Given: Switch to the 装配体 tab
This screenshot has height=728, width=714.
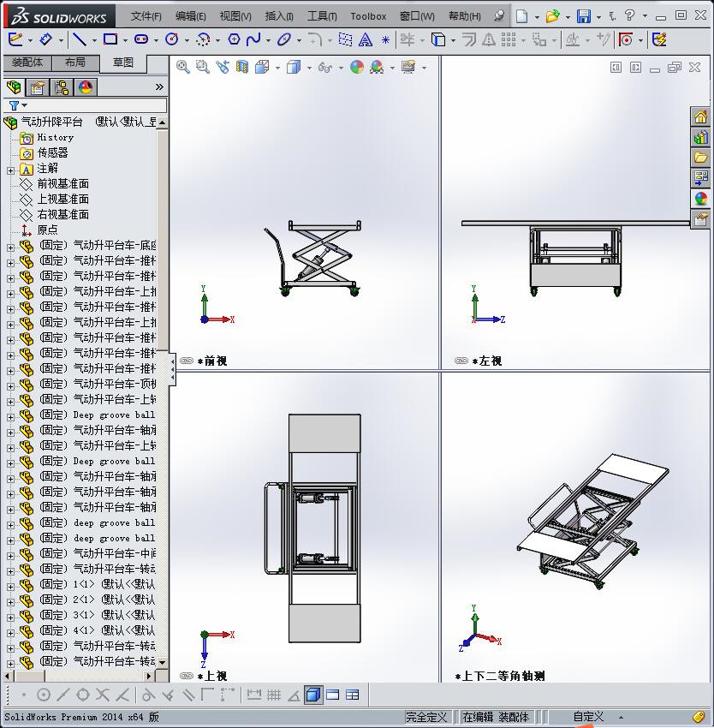Looking at the screenshot, I should point(27,63).
